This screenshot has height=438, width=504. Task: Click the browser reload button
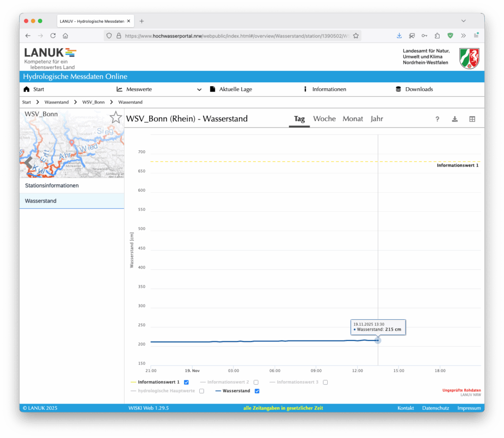click(53, 35)
